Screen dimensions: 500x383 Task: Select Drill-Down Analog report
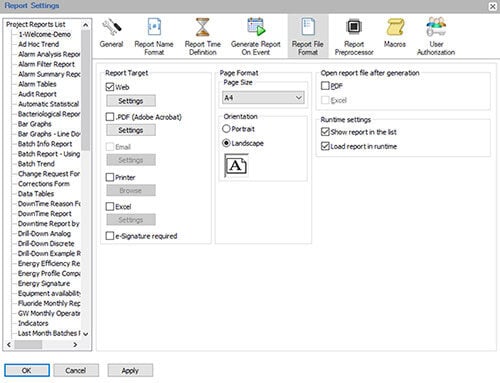(x=44, y=234)
